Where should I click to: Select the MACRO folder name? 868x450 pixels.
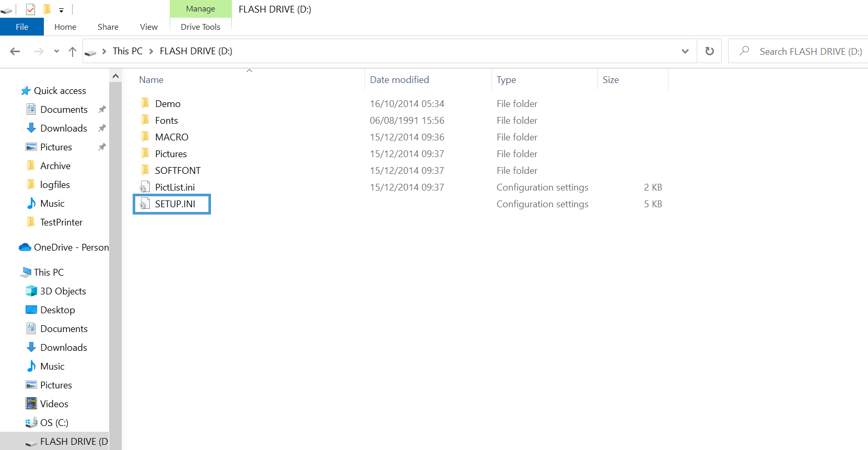click(x=172, y=137)
